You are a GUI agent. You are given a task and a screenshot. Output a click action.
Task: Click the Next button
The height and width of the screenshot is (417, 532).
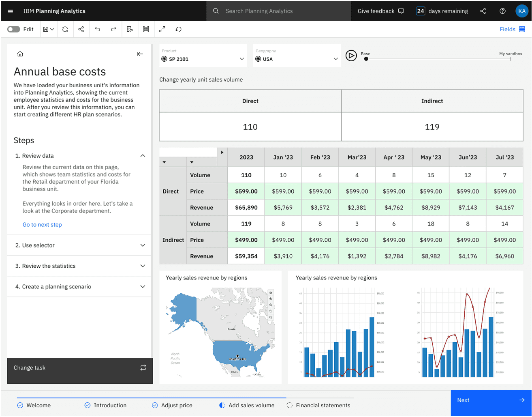point(491,400)
